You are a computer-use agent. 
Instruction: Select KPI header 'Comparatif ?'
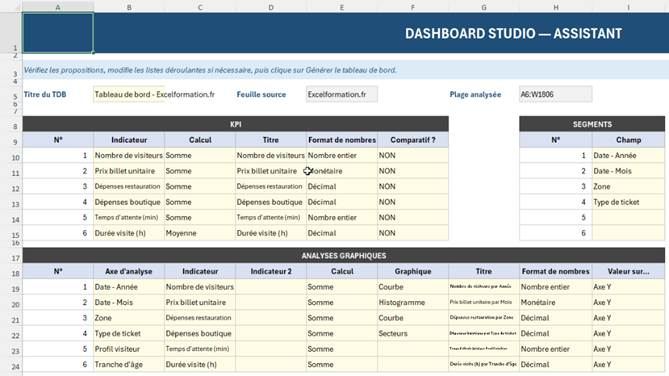[413, 140]
